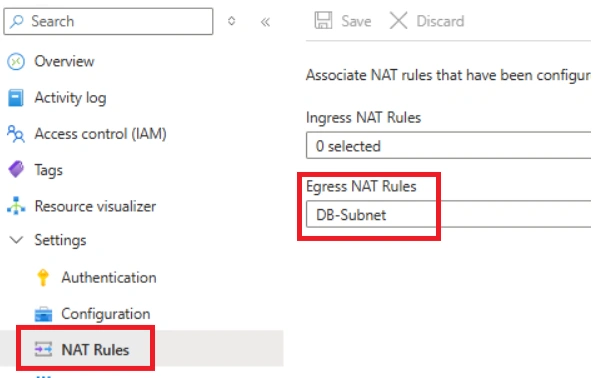This screenshot has width=596, height=378.
Task: Collapse the Settings section chevron
Action: 16,240
